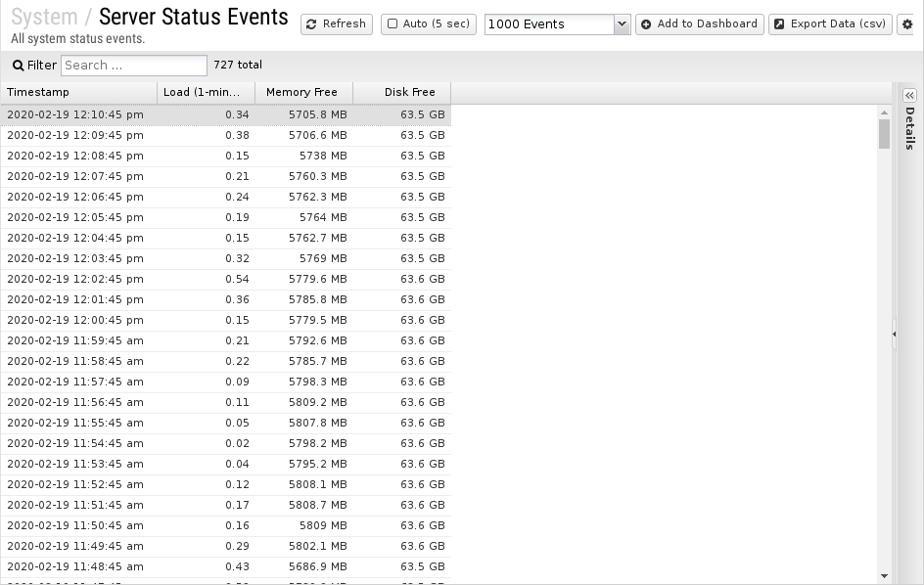
Task: Select row 2020-02-19 12:10:45 pm
Action: point(226,114)
